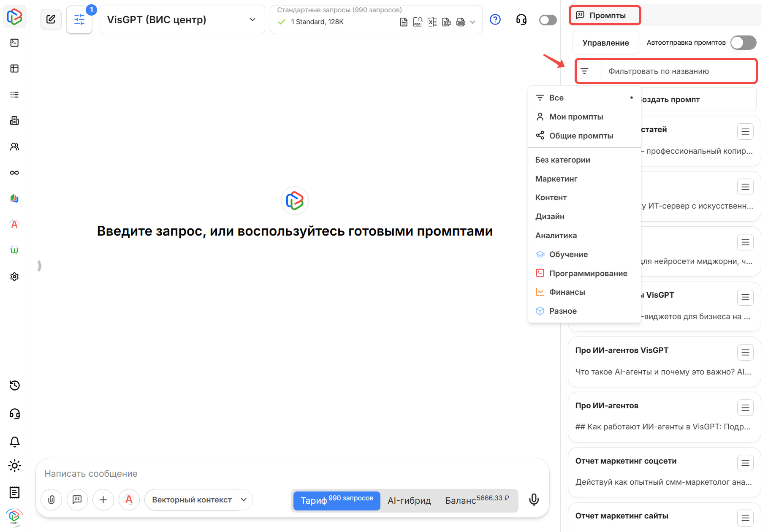
Task: Export chat as DOCX file
Action: (460, 22)
